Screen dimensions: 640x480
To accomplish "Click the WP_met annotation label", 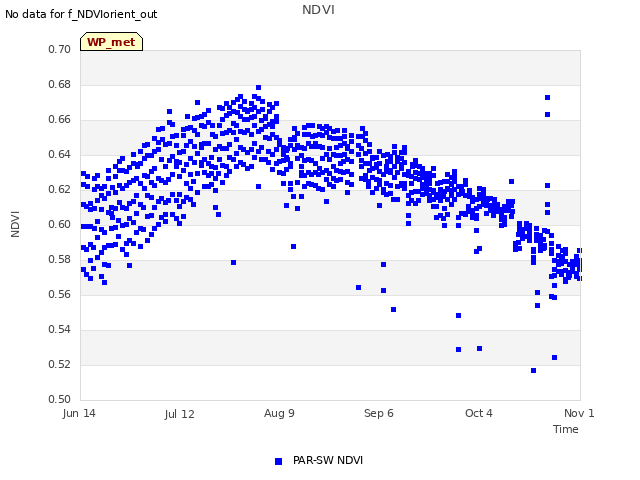I will pos(111,42).
